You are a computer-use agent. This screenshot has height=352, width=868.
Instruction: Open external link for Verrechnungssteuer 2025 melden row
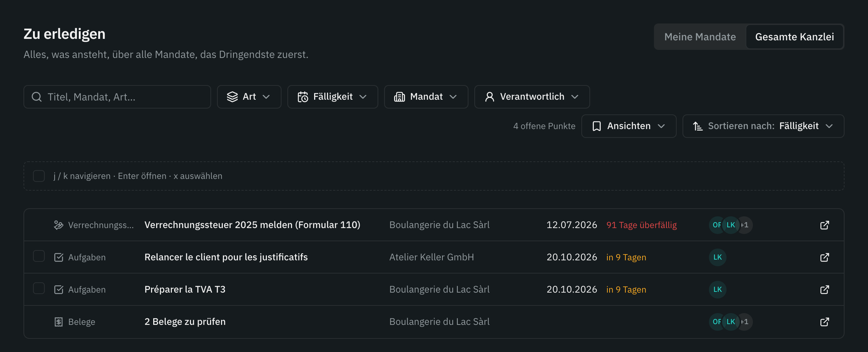click(x=824, y=225)
